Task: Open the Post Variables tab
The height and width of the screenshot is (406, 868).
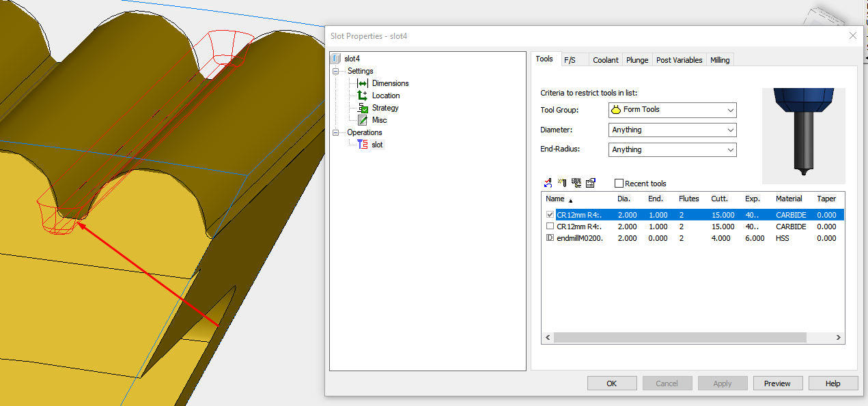Action: (x=679, y=59)
